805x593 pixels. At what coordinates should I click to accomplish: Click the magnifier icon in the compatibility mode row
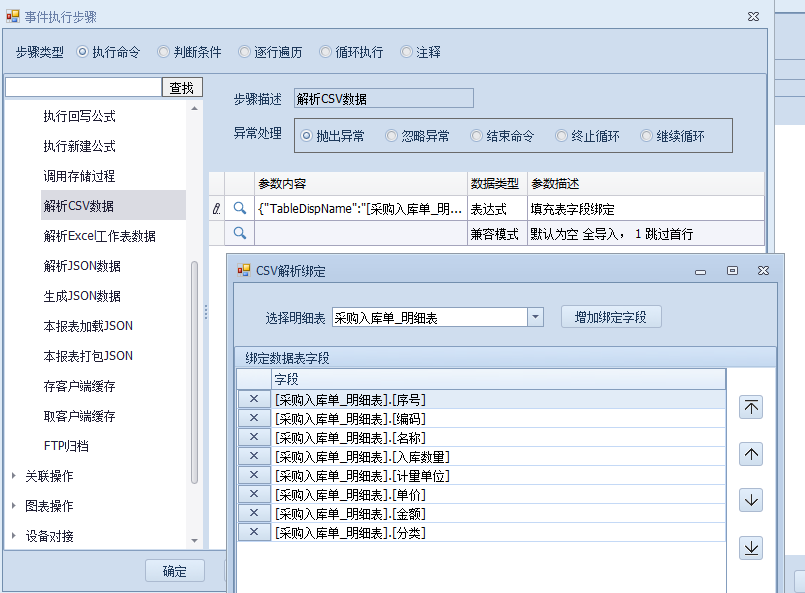coord(240,233)
